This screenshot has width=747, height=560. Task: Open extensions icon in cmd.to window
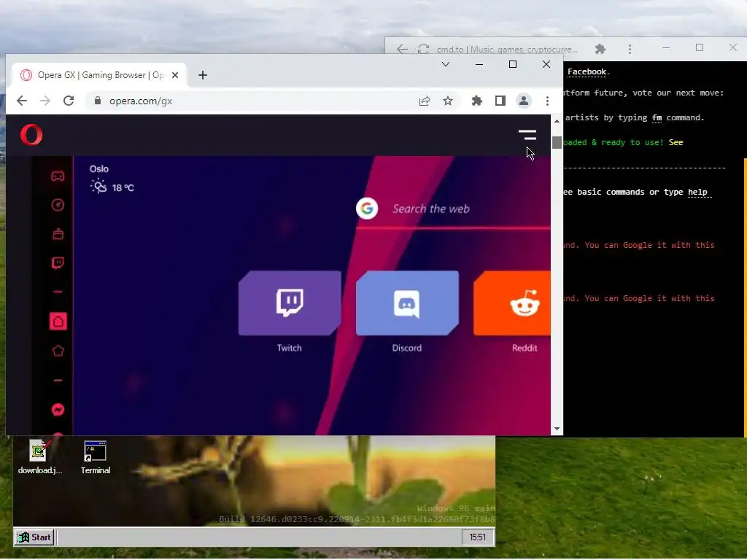600,49
